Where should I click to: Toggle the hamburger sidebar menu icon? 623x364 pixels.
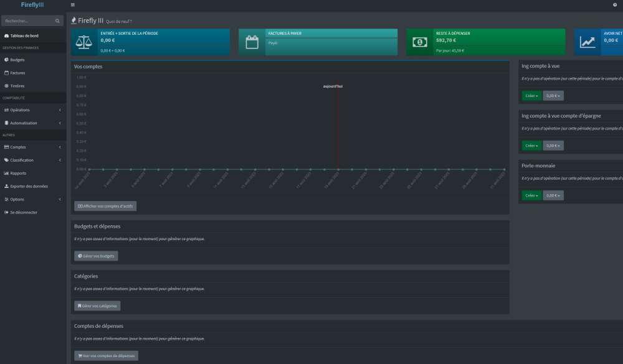coord(73,5)
